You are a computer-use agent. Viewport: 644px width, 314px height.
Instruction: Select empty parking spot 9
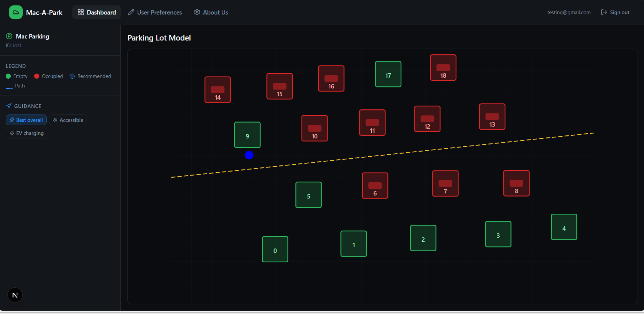pyautogui.click(x=247, y=135)
